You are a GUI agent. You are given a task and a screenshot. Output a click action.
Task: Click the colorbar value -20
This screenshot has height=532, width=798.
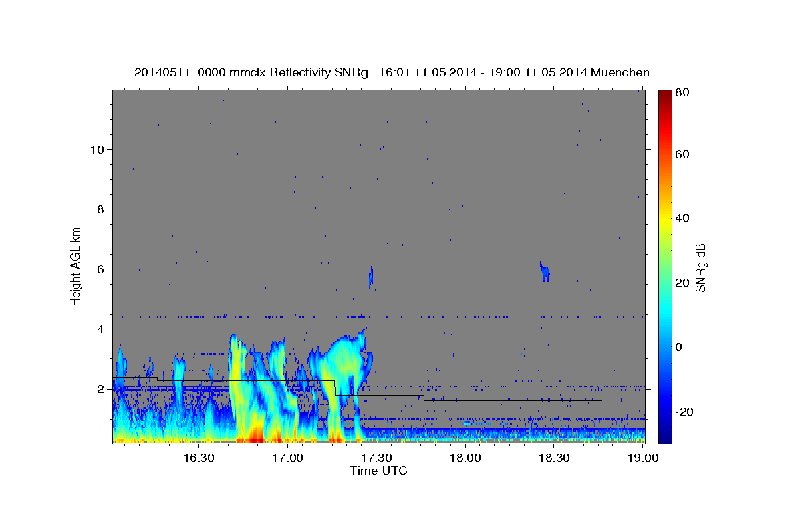684,412
